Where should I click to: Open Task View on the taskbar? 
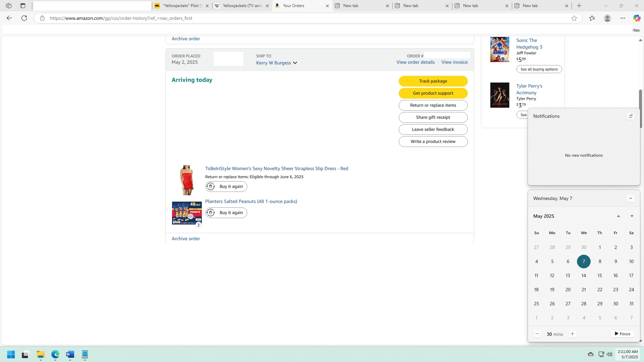pos(26,354)
